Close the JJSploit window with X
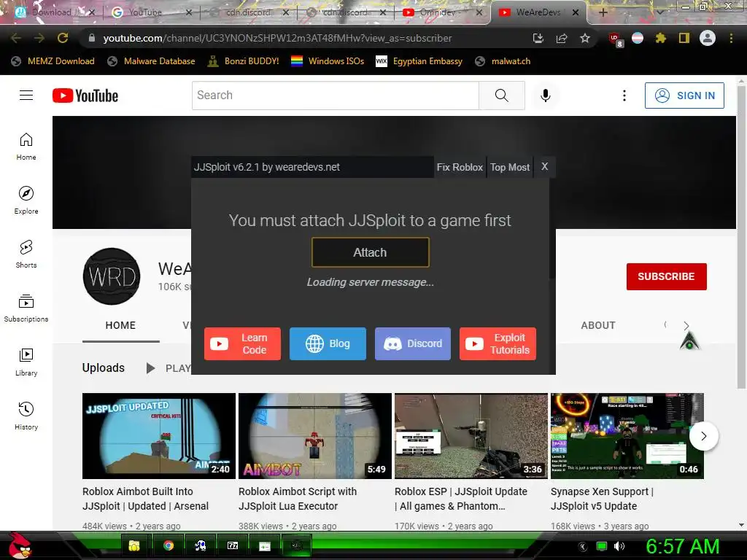 tap(544, 167)
